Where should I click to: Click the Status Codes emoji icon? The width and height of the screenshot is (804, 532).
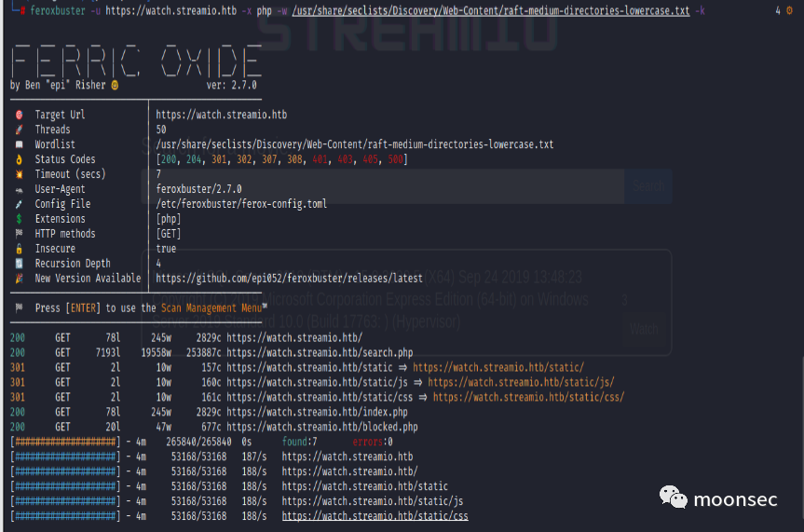19,159
